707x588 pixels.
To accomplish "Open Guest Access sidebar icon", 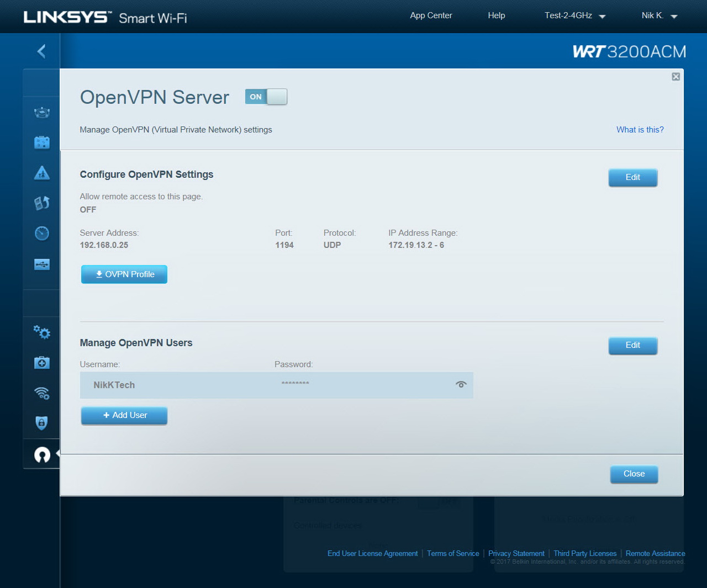I will pyautogui.click(x=42, y=142).
